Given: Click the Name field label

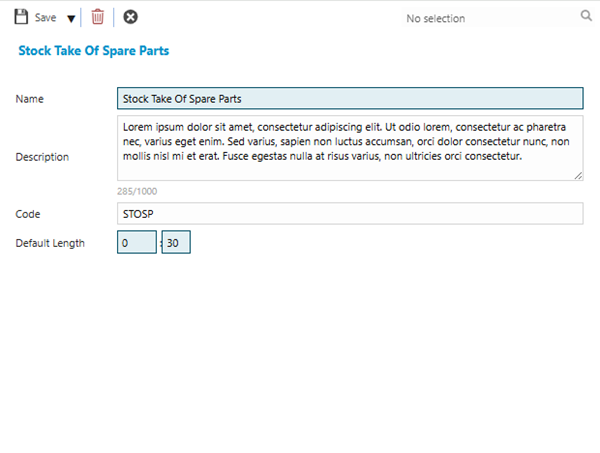Looking at the screenshot, I should pyautogui.click(x=30, y=99).
